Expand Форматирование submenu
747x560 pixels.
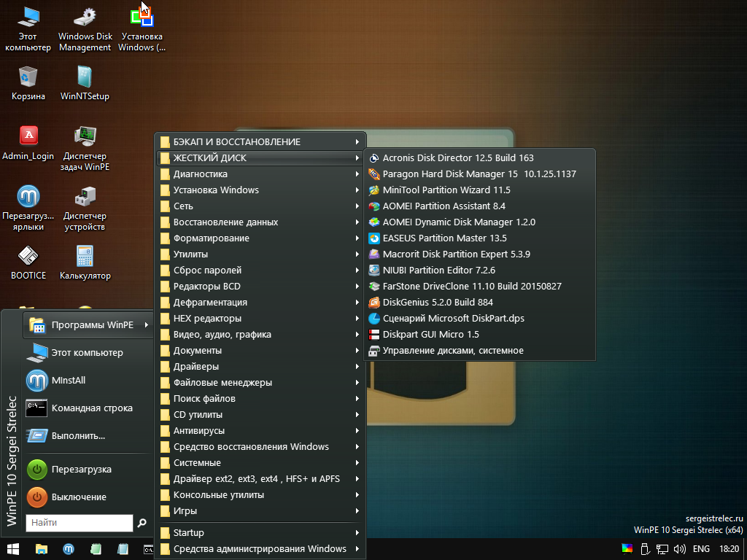click(x=260, y=238)
